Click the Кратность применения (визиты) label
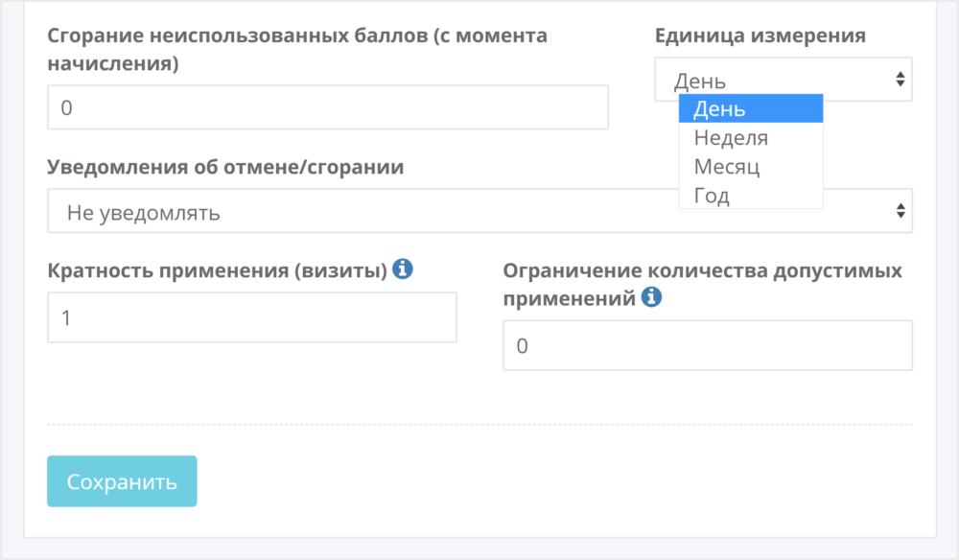Image resolution: width=959 pixels, height=560 pixels. 217,270
